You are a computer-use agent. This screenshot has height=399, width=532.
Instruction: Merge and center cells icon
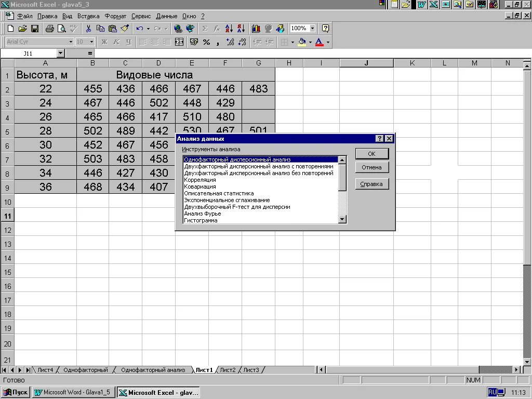(179, 42)
